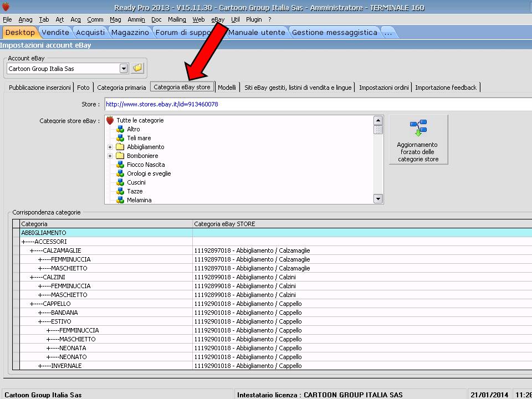Switch to the Vendite tab

(x=55, y=33)
